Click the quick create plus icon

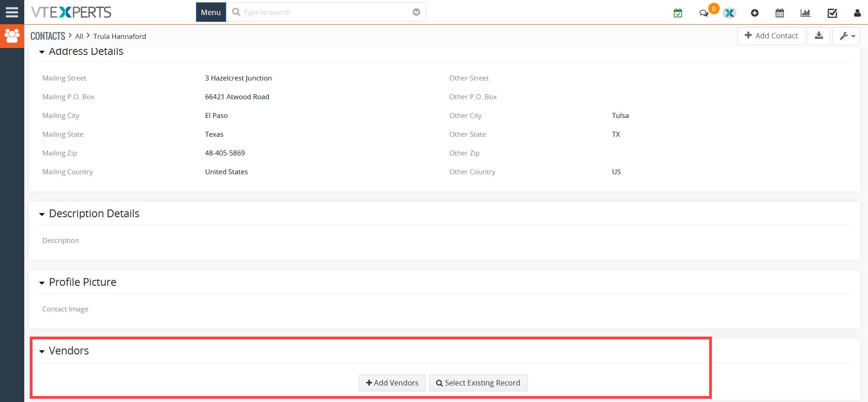pos(755,13)
